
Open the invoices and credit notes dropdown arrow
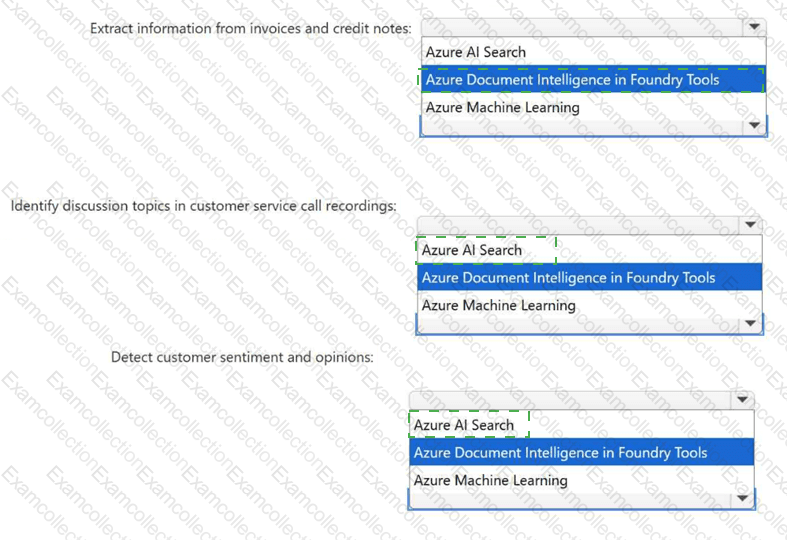754,28
